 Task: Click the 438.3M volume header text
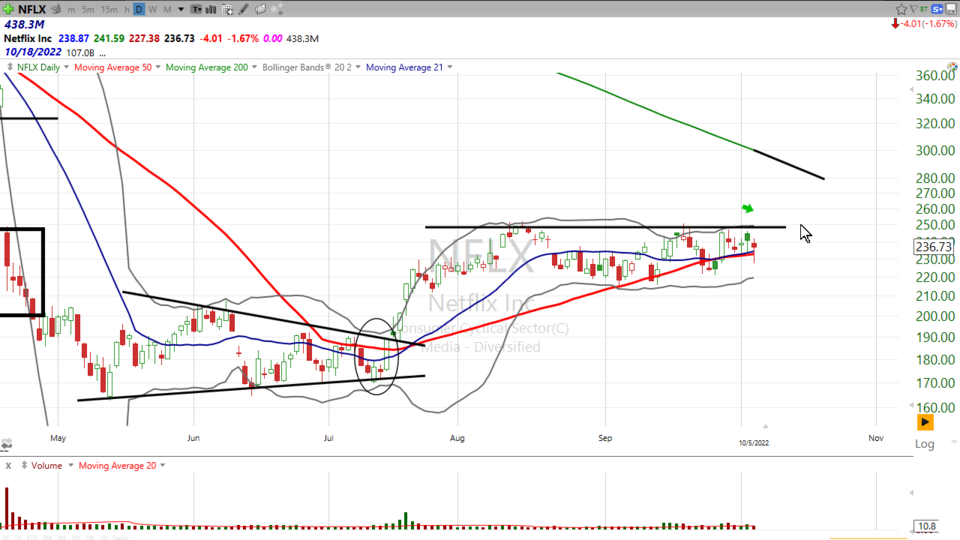(x=24, y=24)
